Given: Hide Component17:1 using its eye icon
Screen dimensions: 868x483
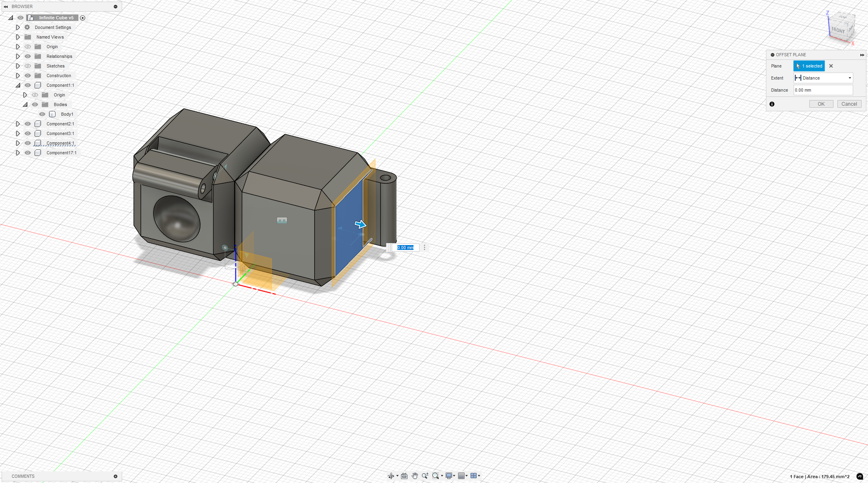Looking at the screenshot, I should tap(28, 153).
